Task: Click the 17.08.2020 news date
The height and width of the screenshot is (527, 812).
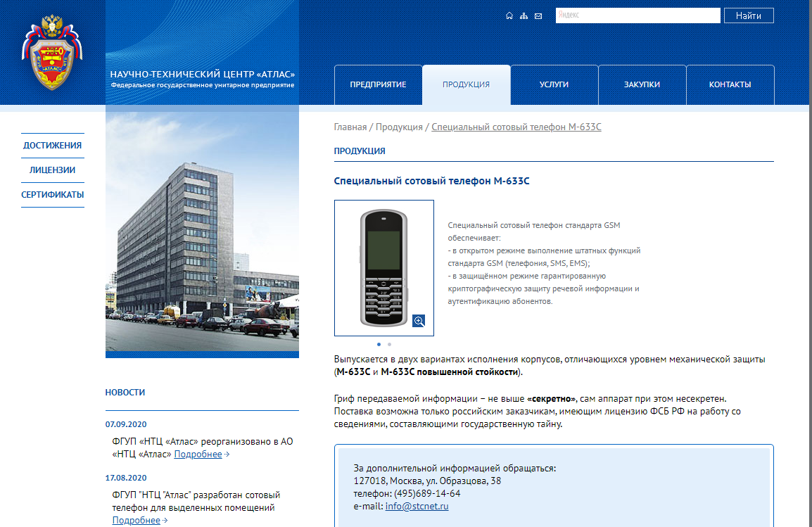Action: (x=126, y=478)
